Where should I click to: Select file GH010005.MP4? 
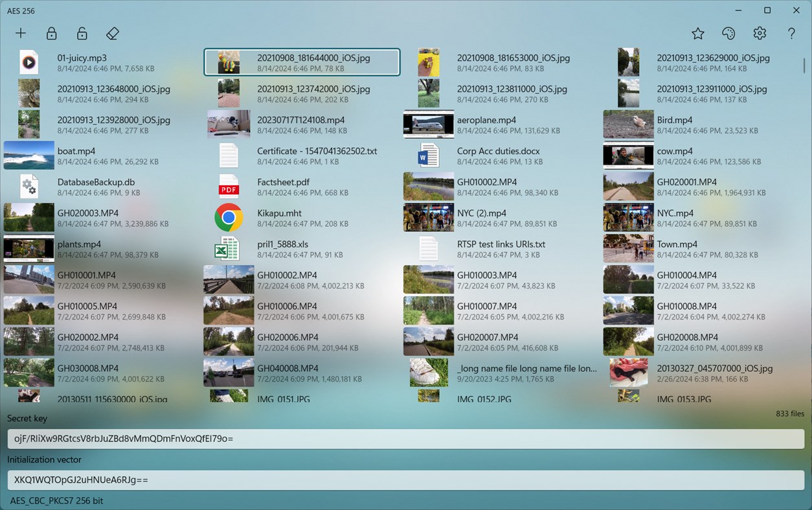click(102, 311)
